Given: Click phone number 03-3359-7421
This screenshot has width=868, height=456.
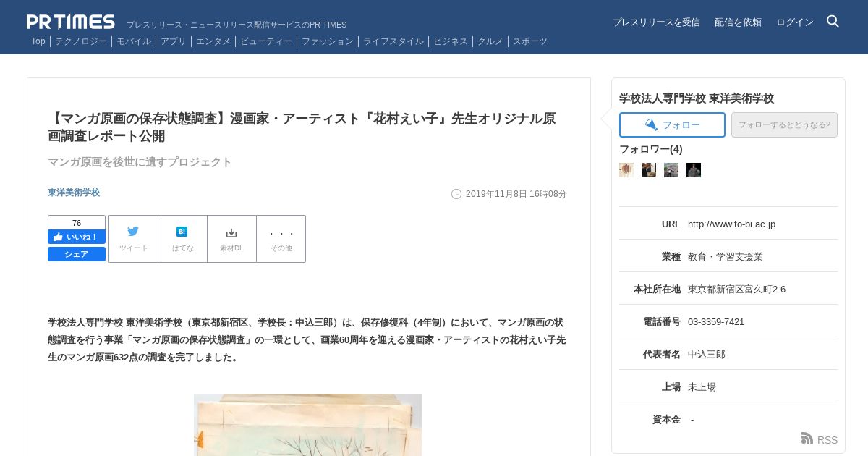Looking at the screenshot, I should (716, 322).
